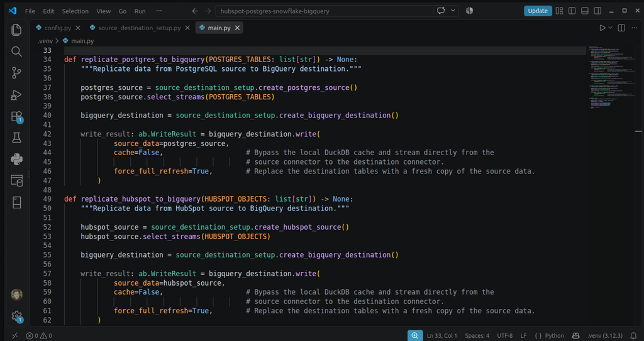Click the zoom magnifier status bar icon

pos(415,336)
